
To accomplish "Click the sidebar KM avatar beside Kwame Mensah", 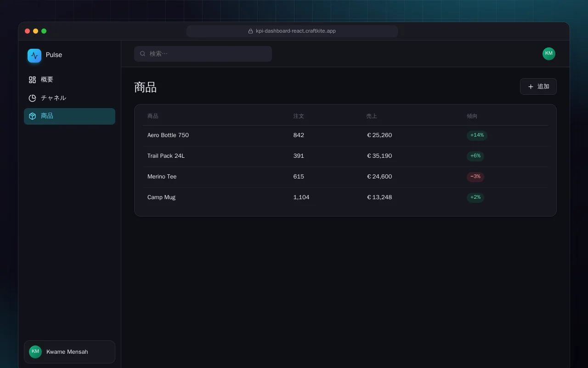I will (x=35, y=352).
